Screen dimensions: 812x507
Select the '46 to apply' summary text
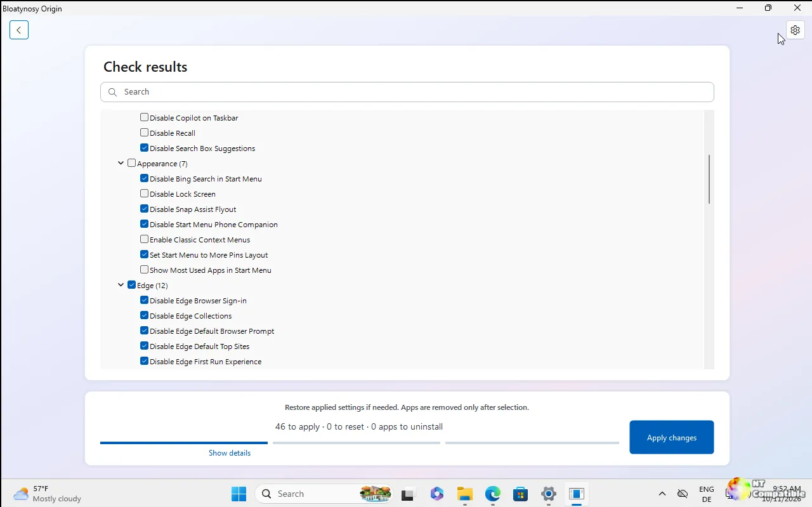pyautogui.click(x=298, y=427)
